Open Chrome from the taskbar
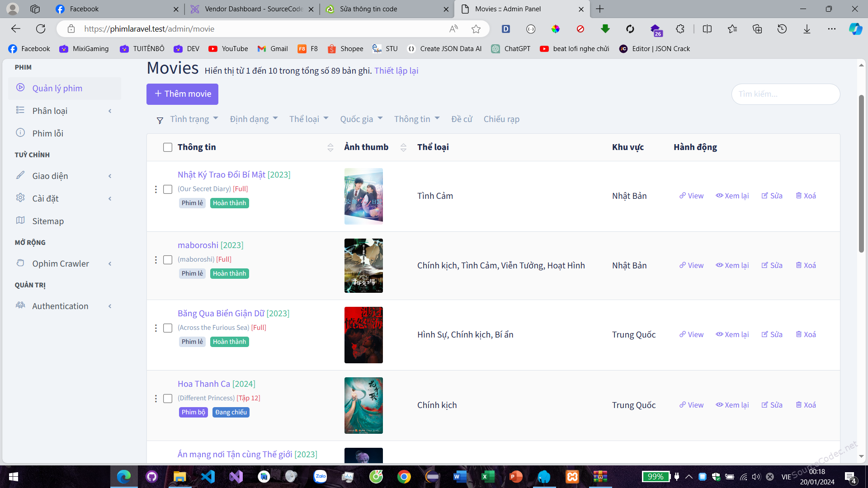The image size is (868, 488). pyautogui.click(x=404, y=476)
